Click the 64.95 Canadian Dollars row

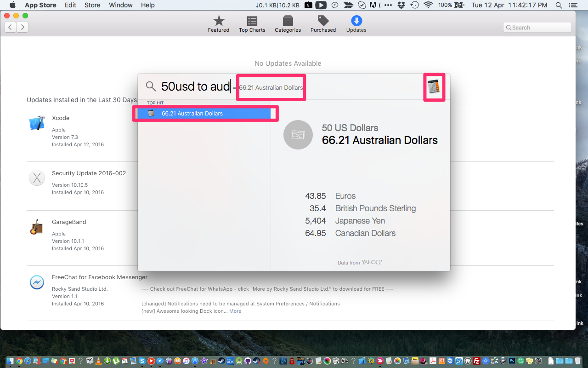pos(350,233)
